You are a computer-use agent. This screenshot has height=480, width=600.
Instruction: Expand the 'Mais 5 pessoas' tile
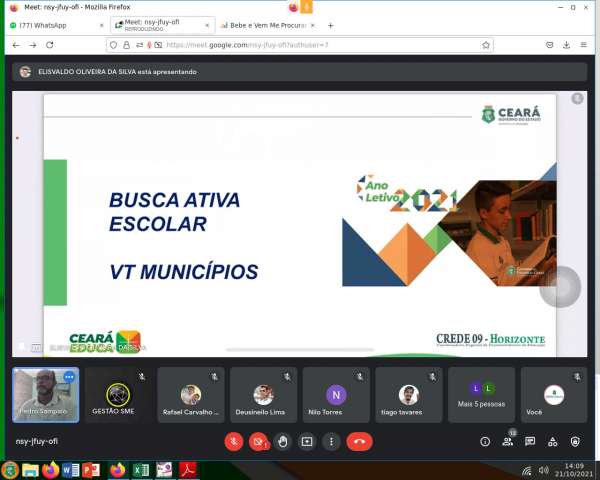pos(482,394)
